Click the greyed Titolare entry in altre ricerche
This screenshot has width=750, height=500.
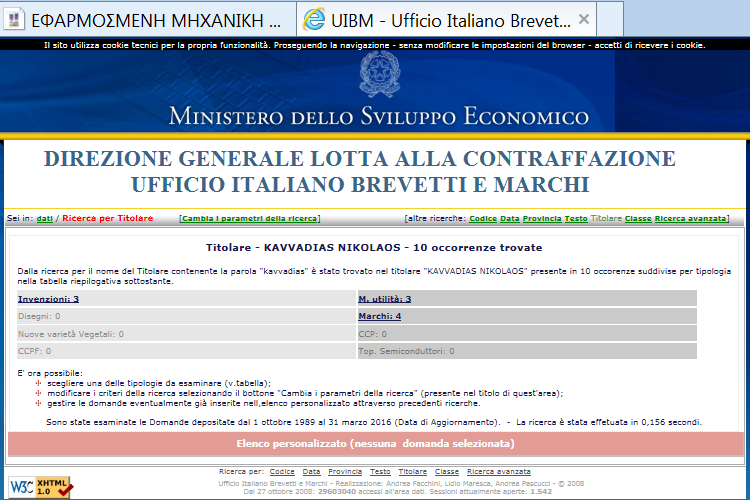(606, 219)
